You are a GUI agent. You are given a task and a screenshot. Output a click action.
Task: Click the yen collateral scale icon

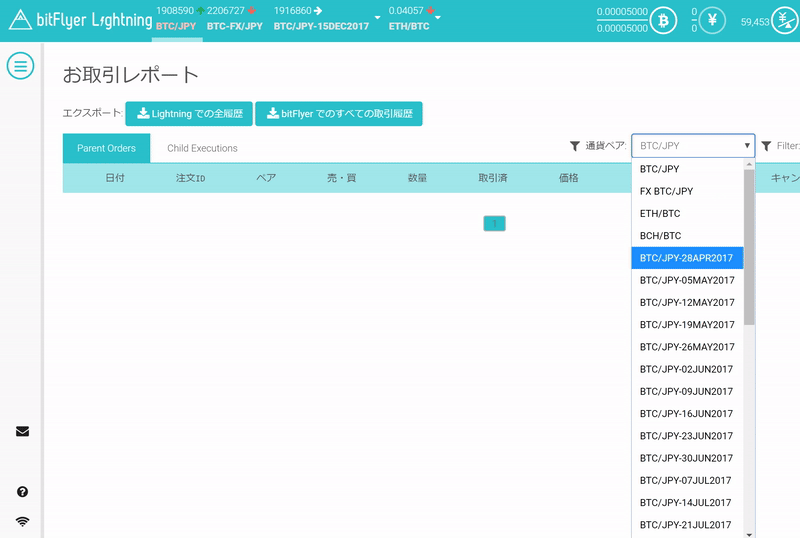click(x=786, y=20)
